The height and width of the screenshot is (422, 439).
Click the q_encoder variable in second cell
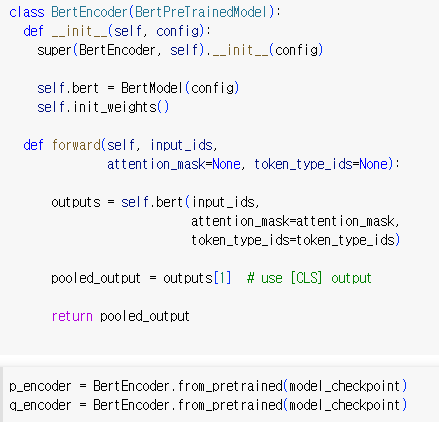(40, 406)
